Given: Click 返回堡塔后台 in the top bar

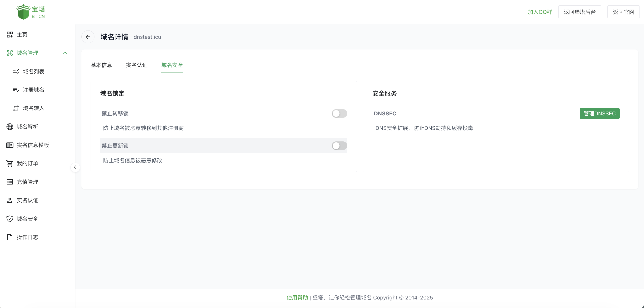Looking at the screenshot, I should (x=579, y=12).
